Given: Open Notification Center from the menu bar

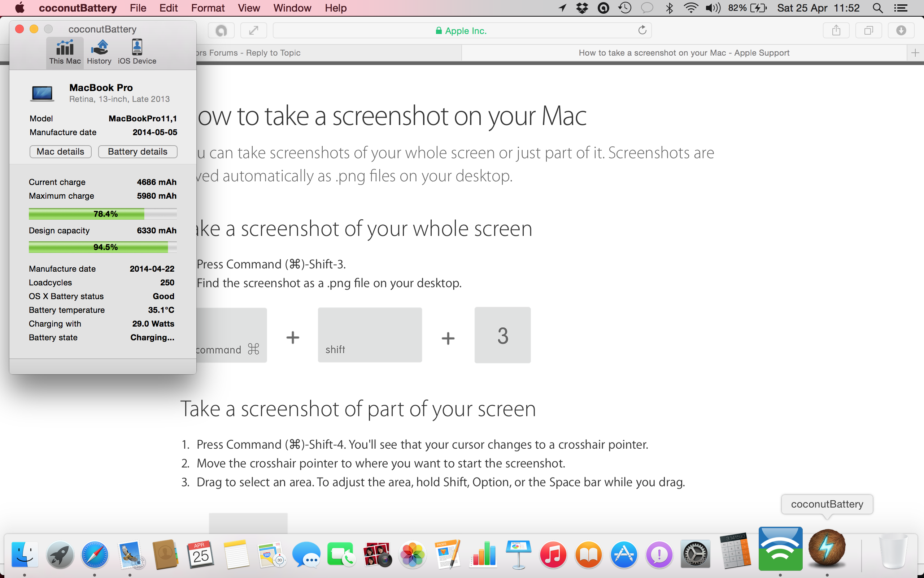Looking at the screenshot, I should 901,8.
